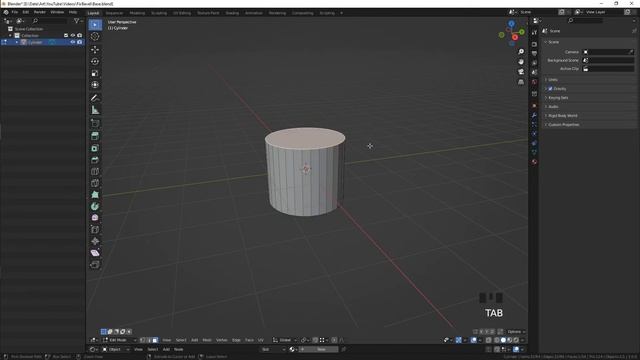Open the Render menu
The height and width of the screenshot is (360, 640).
point(40,12)
